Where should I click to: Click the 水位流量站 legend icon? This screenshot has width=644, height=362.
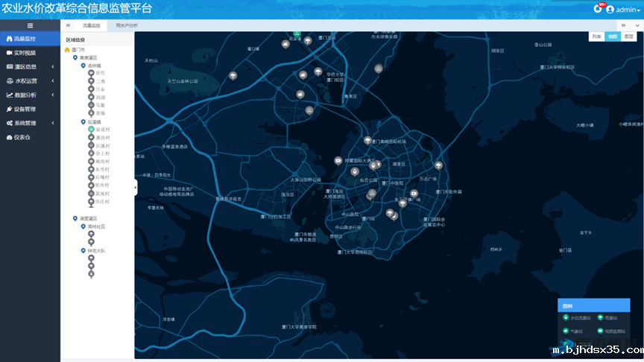click(x=566, y=318)
